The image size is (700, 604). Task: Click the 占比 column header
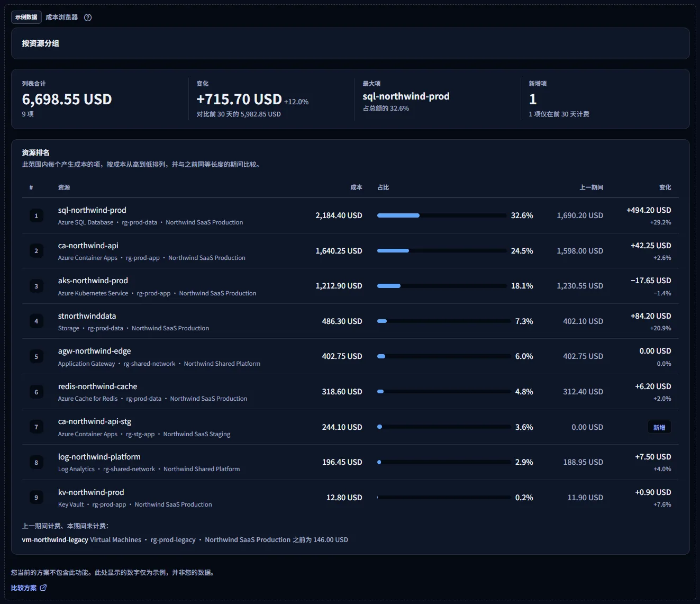point(383,187)
